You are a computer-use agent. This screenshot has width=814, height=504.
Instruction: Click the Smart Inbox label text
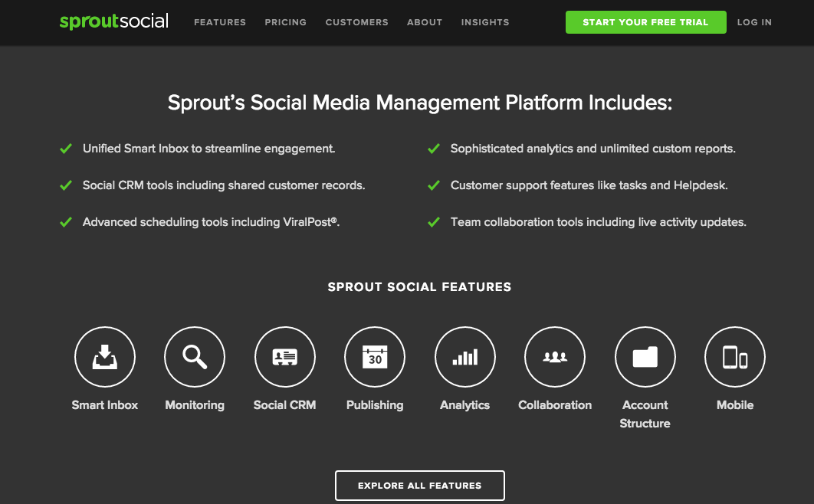click(105, 405)
